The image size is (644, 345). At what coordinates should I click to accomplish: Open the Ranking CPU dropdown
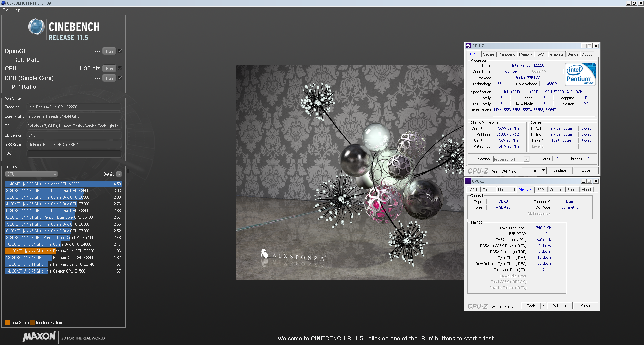pos(32,174)
